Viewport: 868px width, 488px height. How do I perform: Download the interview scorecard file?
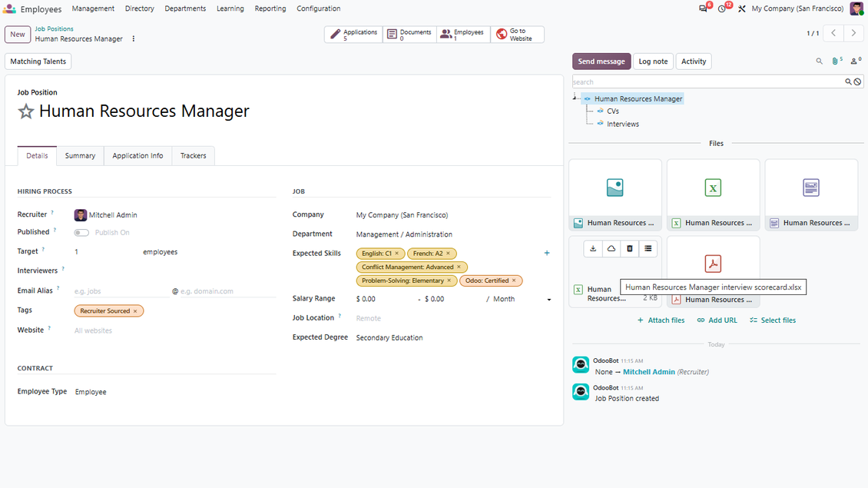(x=593, y=249)
